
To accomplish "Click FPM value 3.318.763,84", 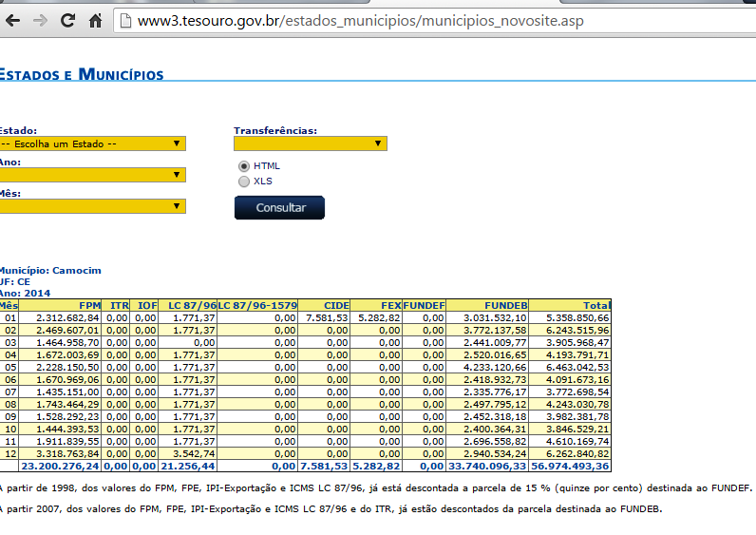I will click(x=67, y=454).
